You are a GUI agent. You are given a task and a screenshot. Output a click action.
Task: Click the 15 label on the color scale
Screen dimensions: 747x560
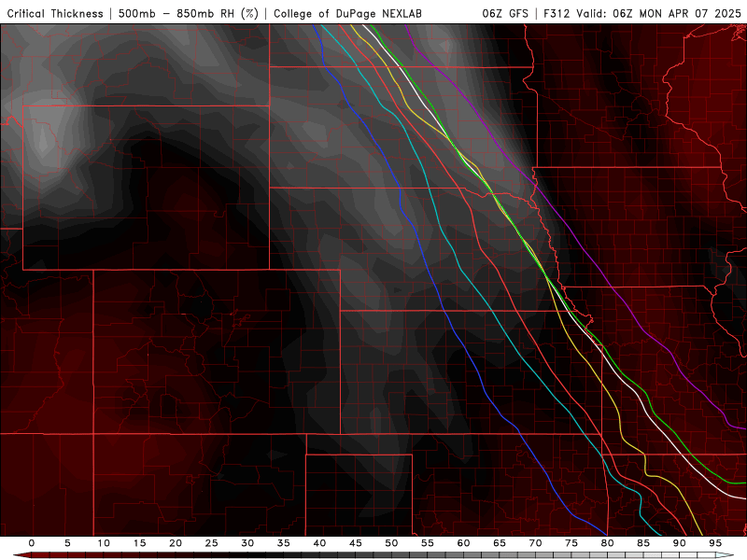point(139,543)
